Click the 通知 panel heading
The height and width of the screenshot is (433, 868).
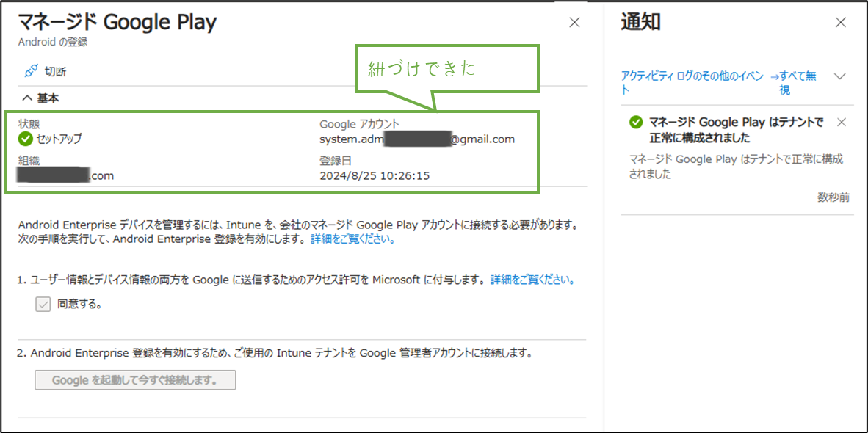point(640,23)
